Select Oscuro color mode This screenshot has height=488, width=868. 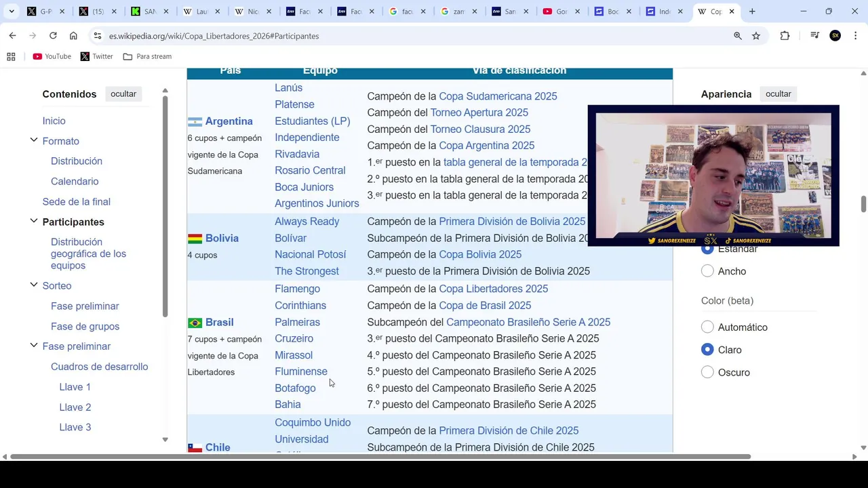click(x=707, y=372)
